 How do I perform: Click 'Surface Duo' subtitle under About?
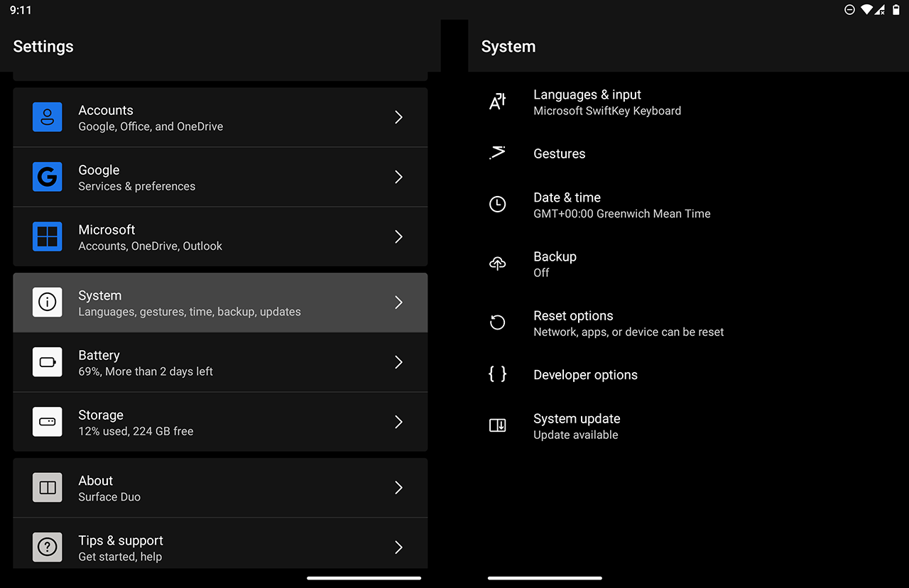tap(109, 497)
